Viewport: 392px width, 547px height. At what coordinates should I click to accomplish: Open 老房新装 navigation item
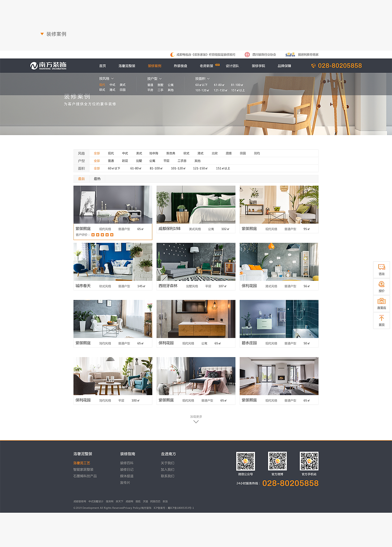(x=206, y=66)
